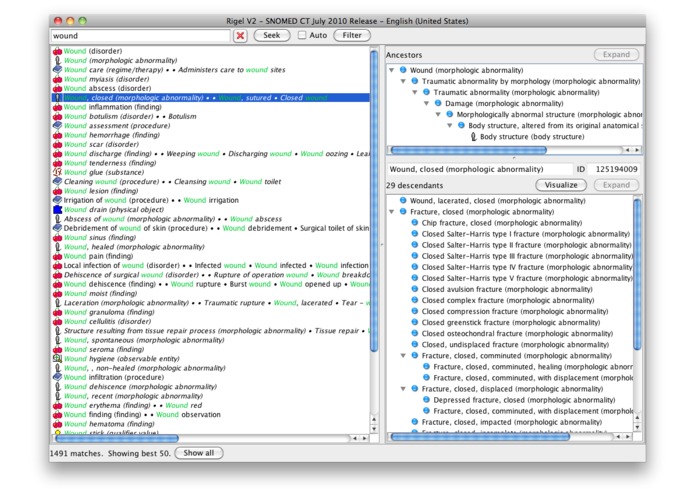The height and width of the screenshot is (494, 695).
Task: Click the Ancestors panel horizontal scrollbar
Action: point(468,150)
